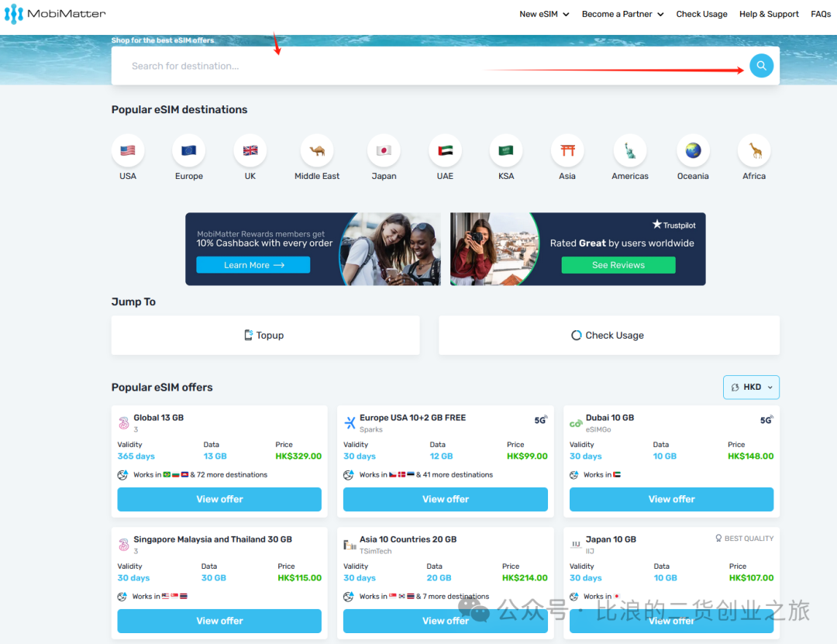837x644 pixels.
Task: Choose the Japan flag destination
Action: pos(384,150)
